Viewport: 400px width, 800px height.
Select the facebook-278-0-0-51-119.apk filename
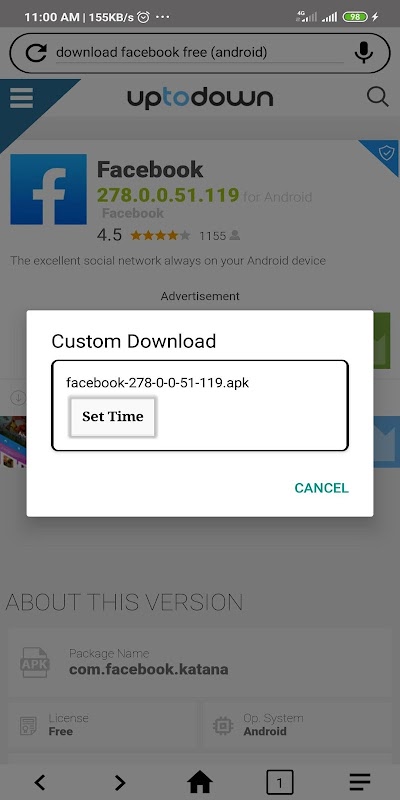[x=158, y=382]
